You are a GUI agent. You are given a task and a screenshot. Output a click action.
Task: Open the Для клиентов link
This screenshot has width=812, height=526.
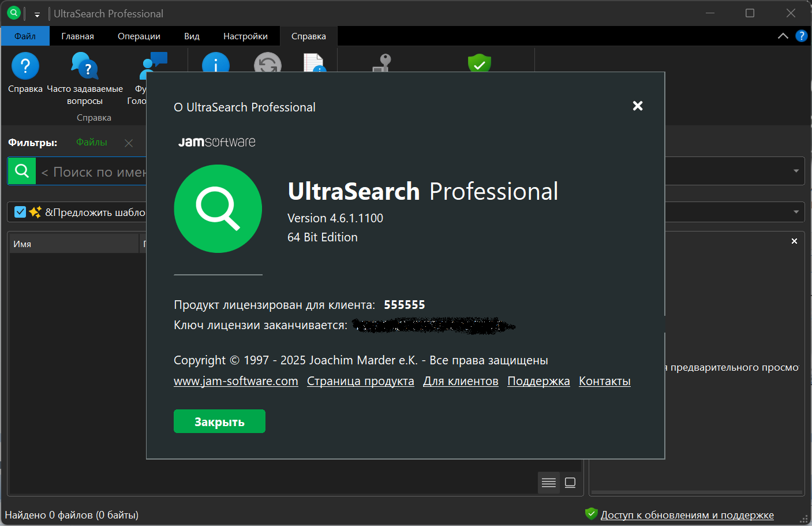coord(461,381)
